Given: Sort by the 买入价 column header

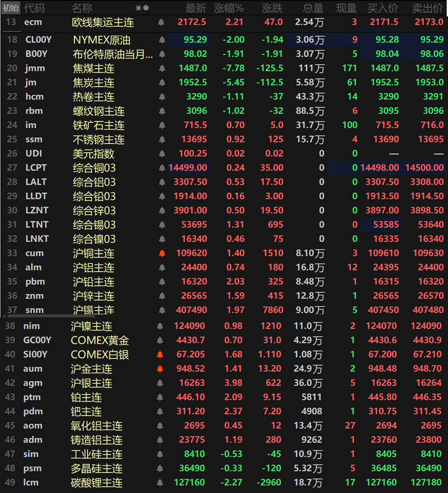Looking at the screenshot, I should point(383,8).
